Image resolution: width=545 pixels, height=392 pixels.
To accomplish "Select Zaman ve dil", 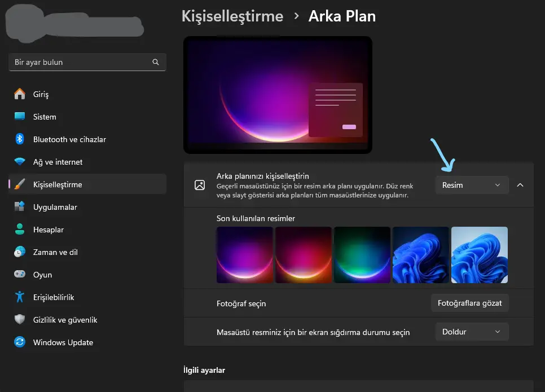I will (x=87, y=252).
